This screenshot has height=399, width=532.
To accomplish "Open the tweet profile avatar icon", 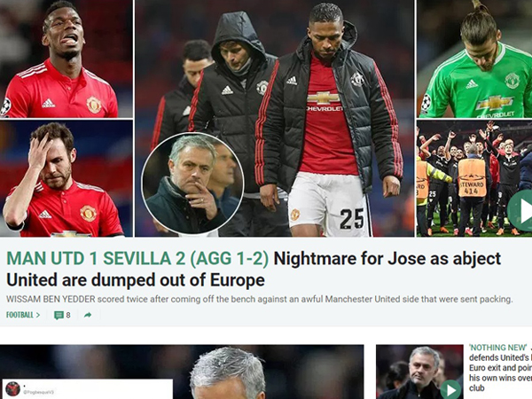I will tap(13, 389).
